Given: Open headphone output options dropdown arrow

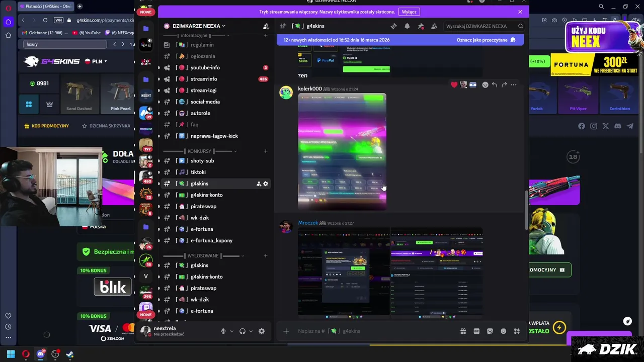Looking at the screenshot, I should click(x=251, y=331).
